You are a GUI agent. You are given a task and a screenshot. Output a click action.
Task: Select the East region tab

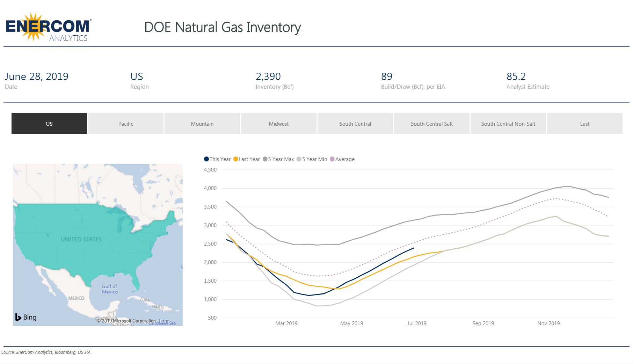(585, 124)
